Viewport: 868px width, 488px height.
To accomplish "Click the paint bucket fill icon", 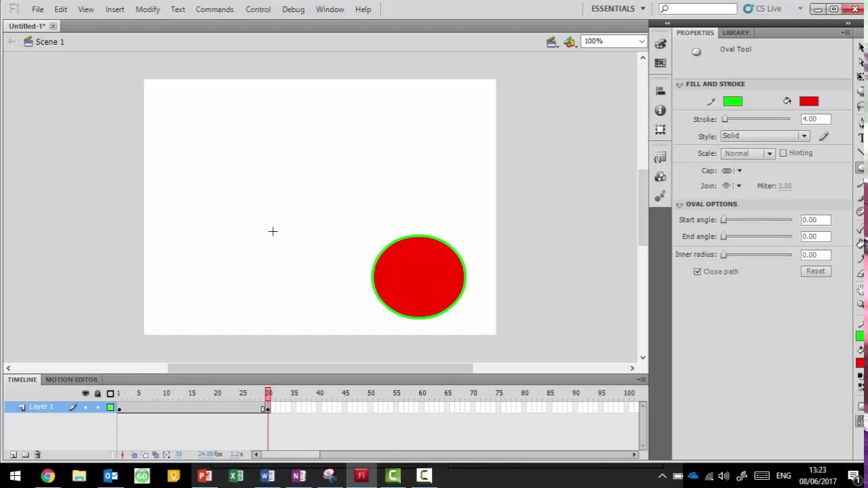I will [x=787, y=102].
